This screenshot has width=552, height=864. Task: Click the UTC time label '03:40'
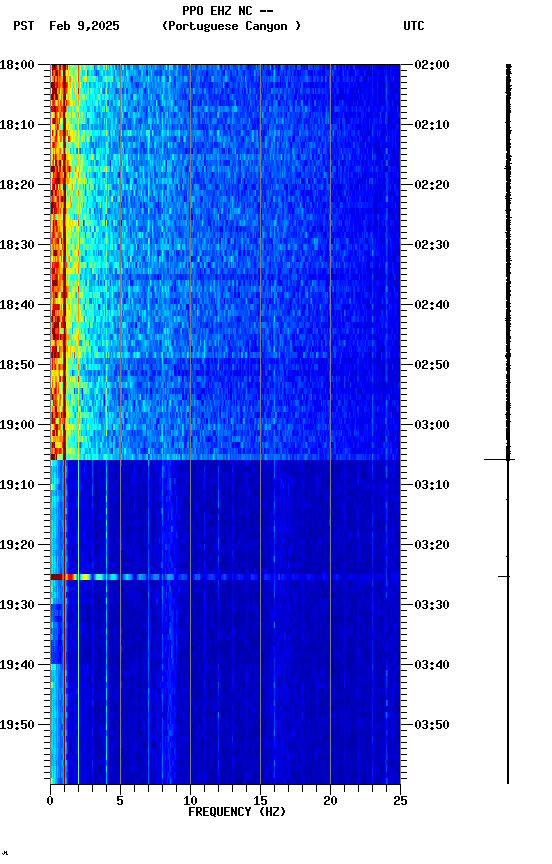click(x=432, y=665)
